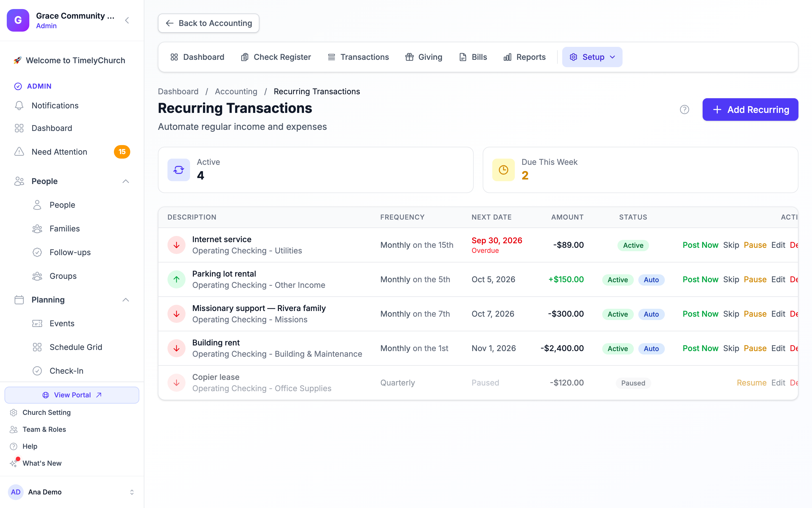Open the Check Register tab

pyautogui.click(x=276, y=57)
